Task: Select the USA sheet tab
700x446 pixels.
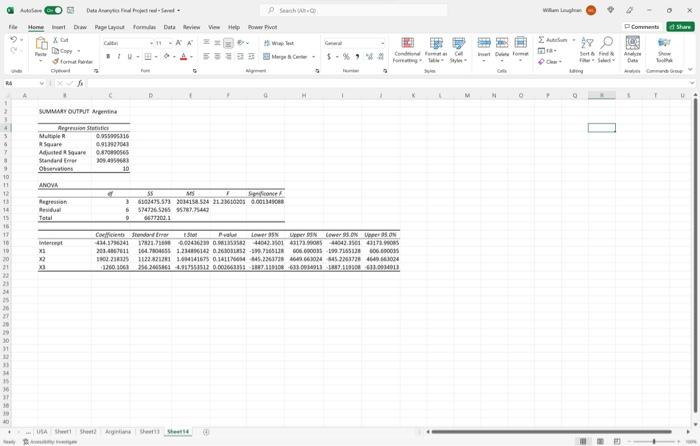Action: (x=42, y=432)
